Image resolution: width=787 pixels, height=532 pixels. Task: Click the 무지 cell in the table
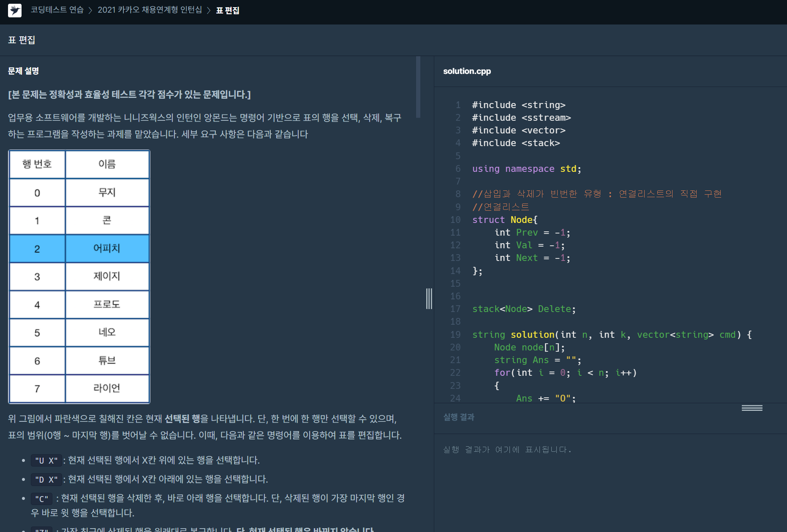coord(107,193)
